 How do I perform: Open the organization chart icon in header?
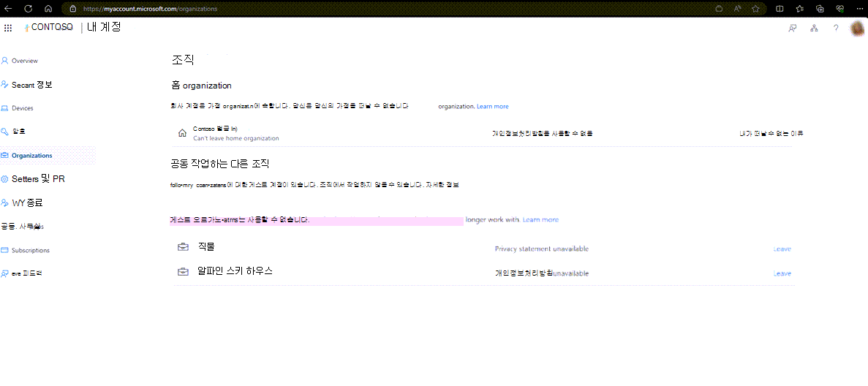815,29
